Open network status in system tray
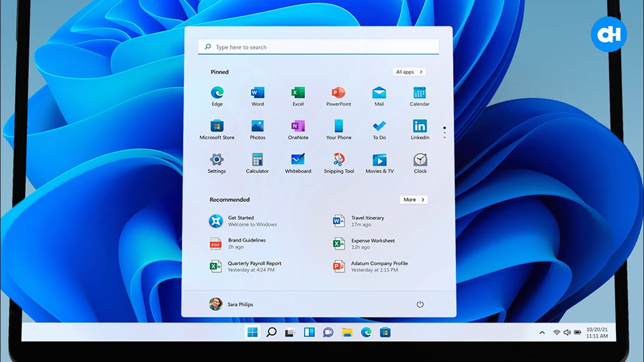 pos(557,332)
